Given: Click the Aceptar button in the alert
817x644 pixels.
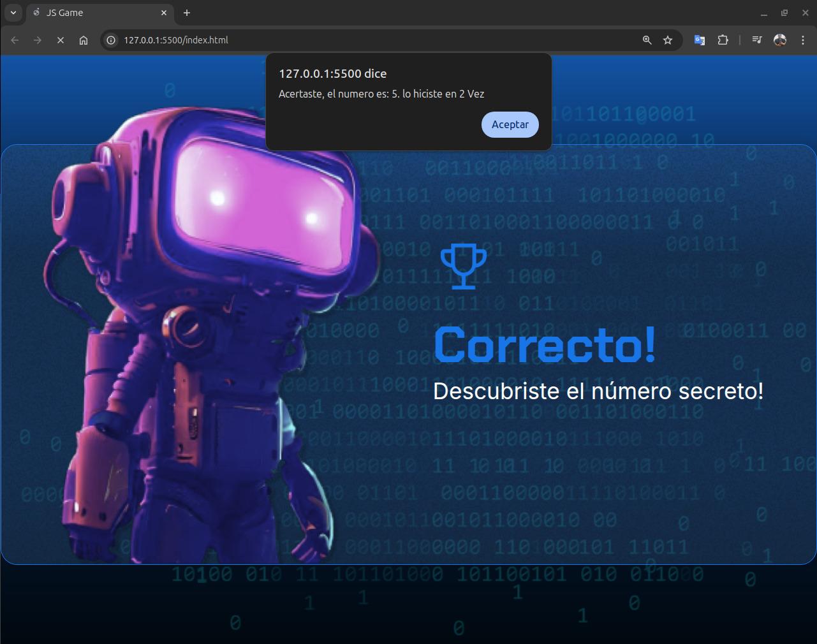Looking at the screenshot, I should pyautogui.click(x=510, y=124).
